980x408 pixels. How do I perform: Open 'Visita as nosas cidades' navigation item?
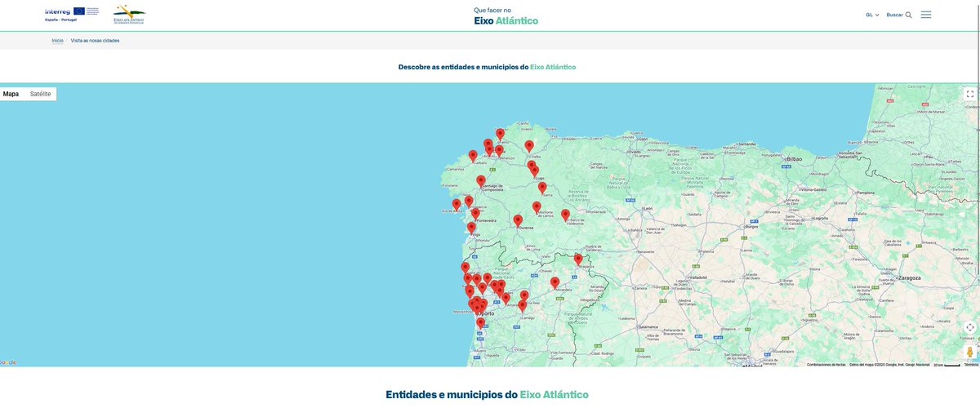point(95,40)
